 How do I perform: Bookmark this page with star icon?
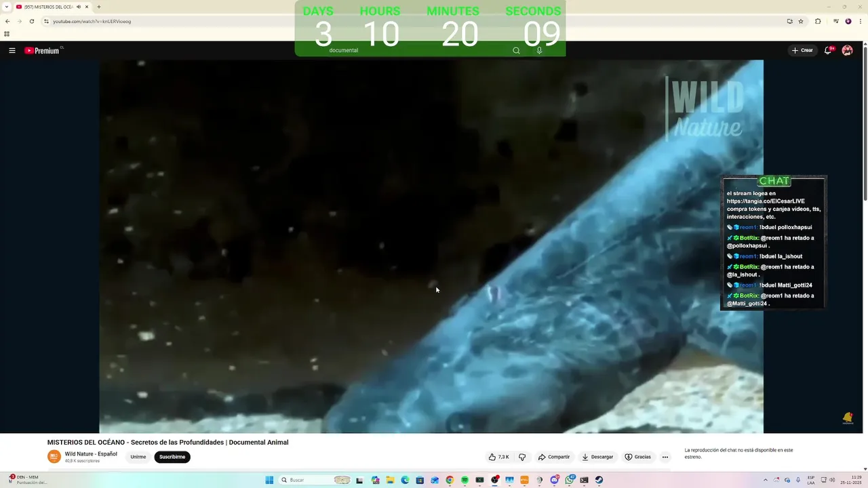click(801, 21)
